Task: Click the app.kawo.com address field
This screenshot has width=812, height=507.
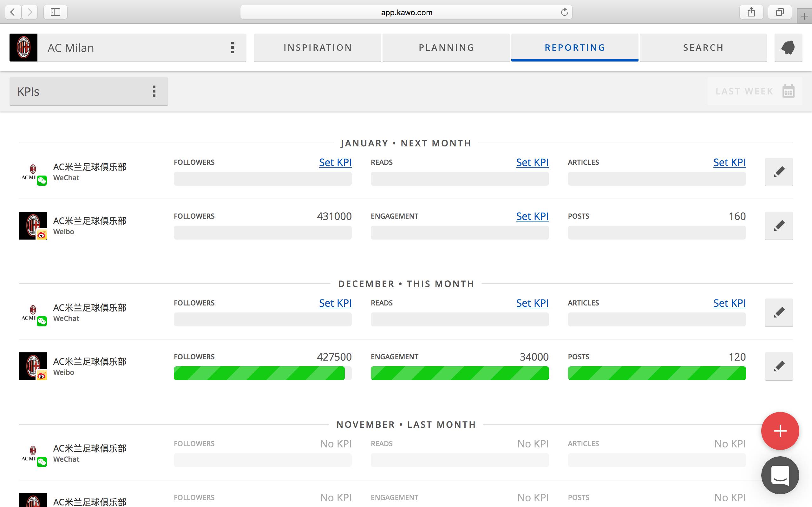Action: coord(406,12)
